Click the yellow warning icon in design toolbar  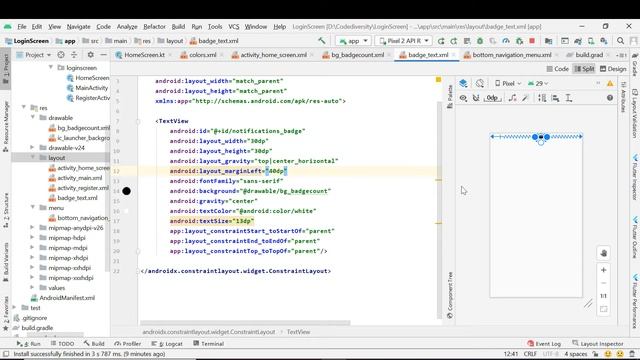(x=610, y=83)
